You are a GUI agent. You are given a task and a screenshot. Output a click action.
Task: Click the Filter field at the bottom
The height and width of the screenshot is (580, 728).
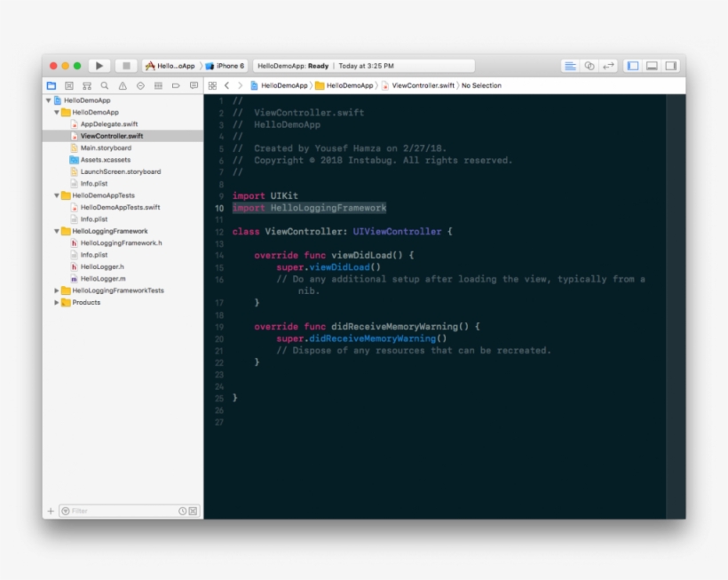coord(107,511)
